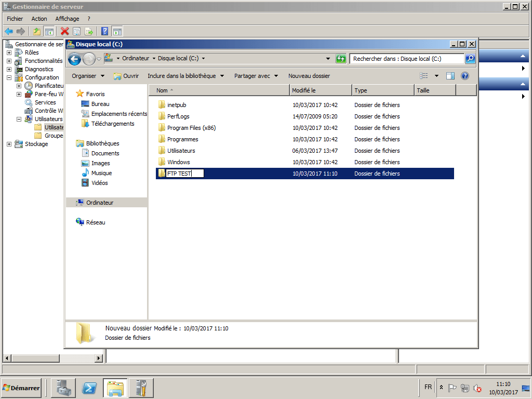Open Server Manager from the taskbar
Screen dimensions: 532x399
pos(63,388)
